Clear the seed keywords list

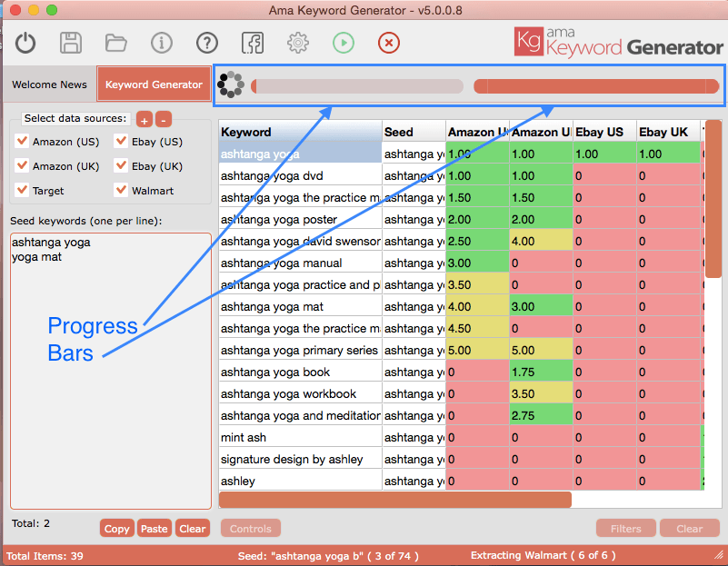[192, 529]
